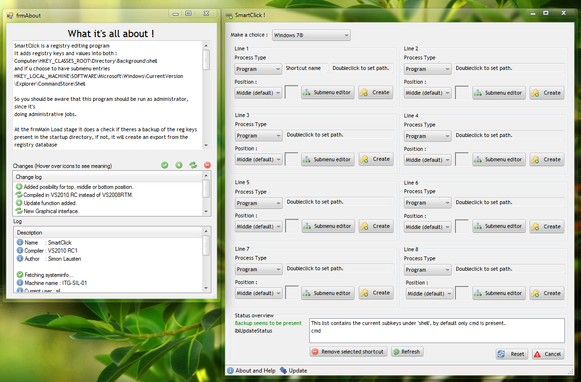Click the frmAbout window title icon
The image size is (581, 382).
tap(10, 16)
